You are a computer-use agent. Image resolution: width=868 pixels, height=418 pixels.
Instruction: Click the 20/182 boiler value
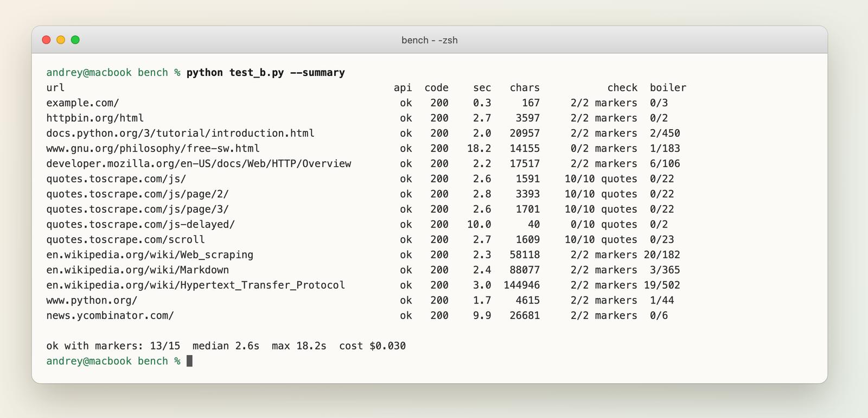click(x=662, y=255)
